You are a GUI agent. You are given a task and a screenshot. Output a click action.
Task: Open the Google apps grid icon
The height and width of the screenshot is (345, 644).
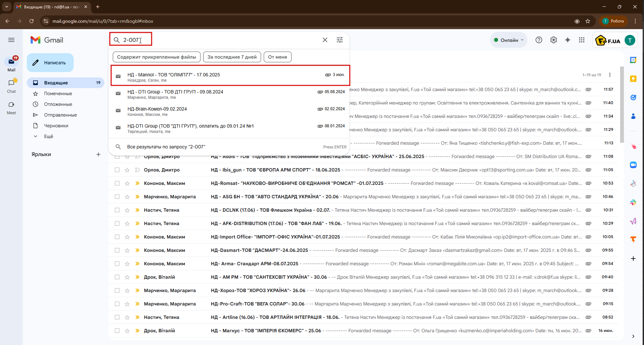pos(582,40)
